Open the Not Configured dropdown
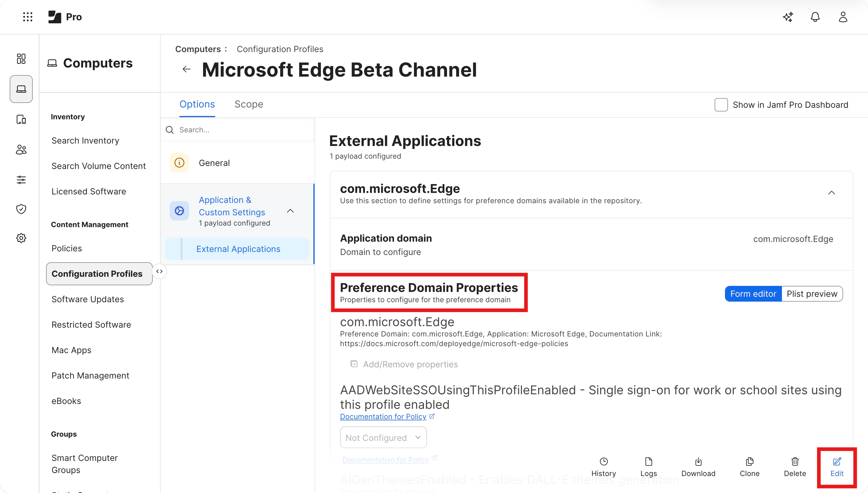Viewport: 868px width, 493px height. 383,438
